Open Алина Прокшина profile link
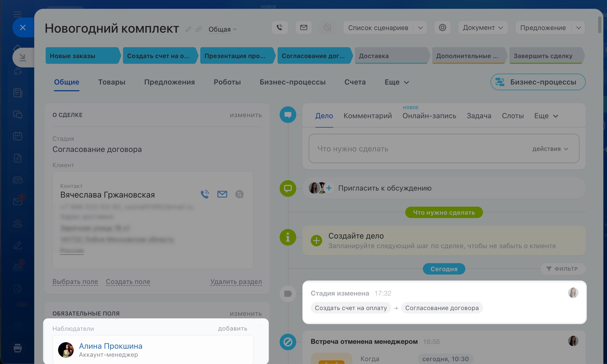Image resolution: width=607 pixels, height=364 pixels. [x=111, y=346]
